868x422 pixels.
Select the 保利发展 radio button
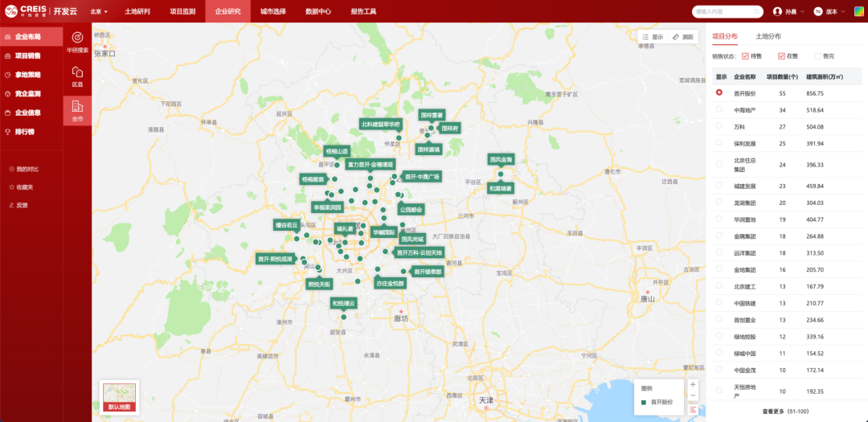coord(719,142)
